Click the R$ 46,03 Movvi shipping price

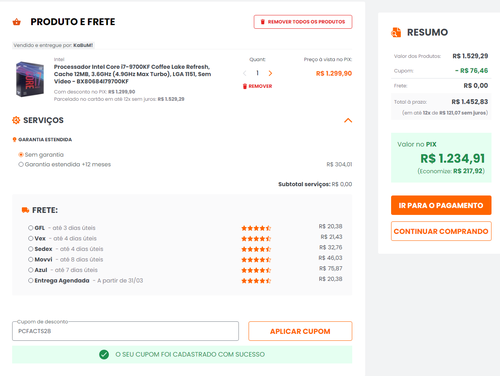pos(330,258)
